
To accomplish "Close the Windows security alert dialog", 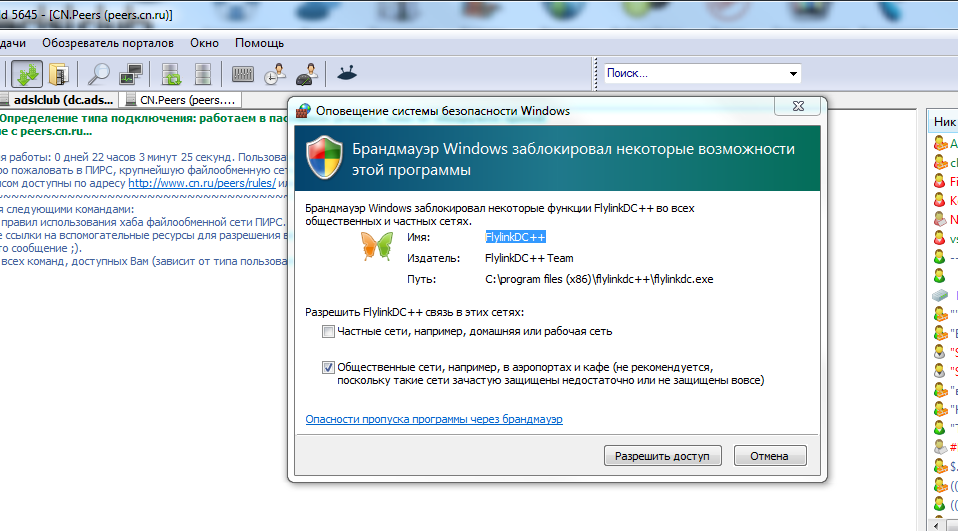I will click(x=798, y=106).
